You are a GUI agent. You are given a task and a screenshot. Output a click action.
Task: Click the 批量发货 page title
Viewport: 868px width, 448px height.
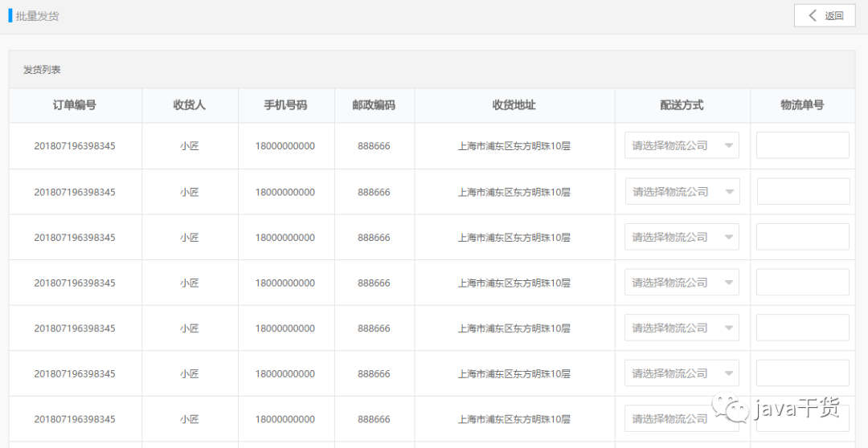(x=37, y=16)
